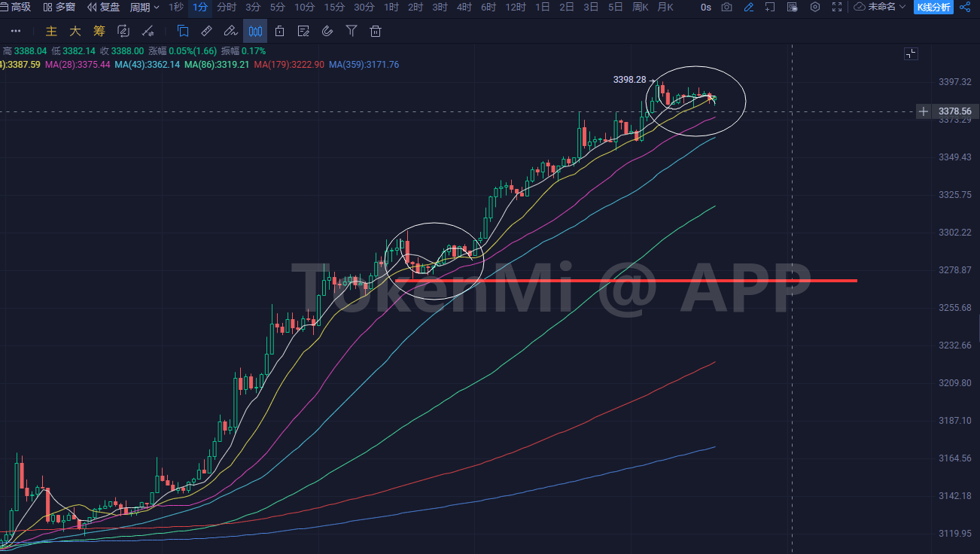Viewport: 980px width, 554px height.
Task: Toggle the blue pencil drawing mode
Action: [x=748, y=8]
